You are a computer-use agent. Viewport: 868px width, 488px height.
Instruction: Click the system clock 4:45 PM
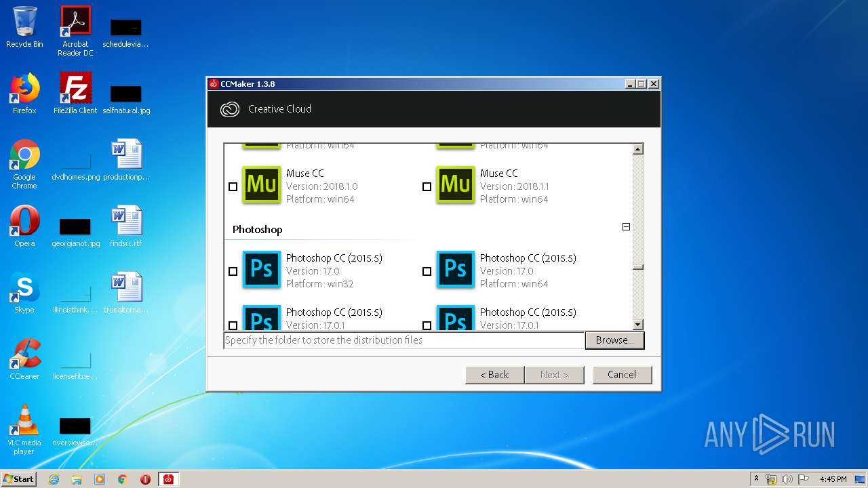tap(833, 479)
